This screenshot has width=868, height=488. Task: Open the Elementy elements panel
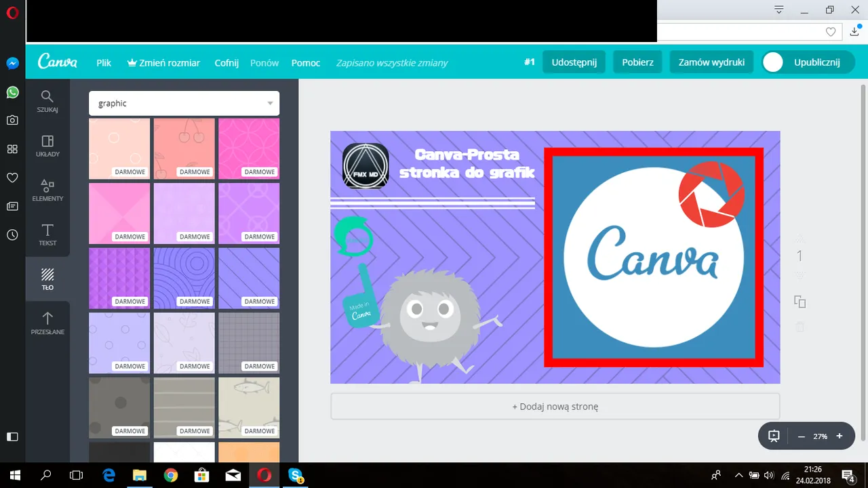tap(47, 190)
